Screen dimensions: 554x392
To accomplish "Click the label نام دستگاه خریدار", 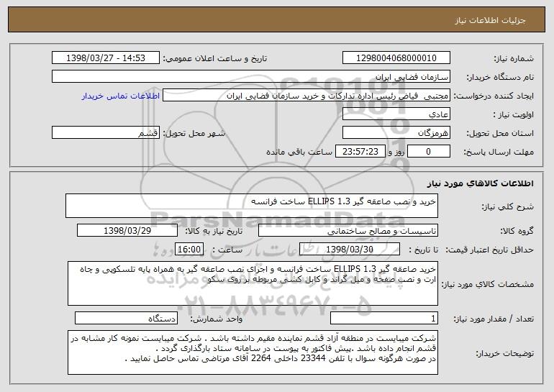I will pos(500,78).
